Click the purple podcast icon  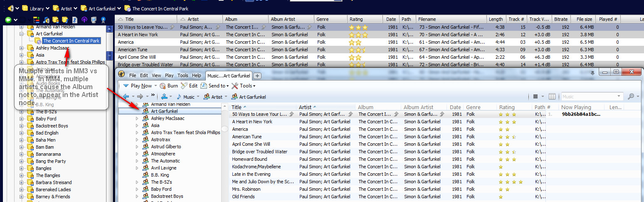point(84,20)
